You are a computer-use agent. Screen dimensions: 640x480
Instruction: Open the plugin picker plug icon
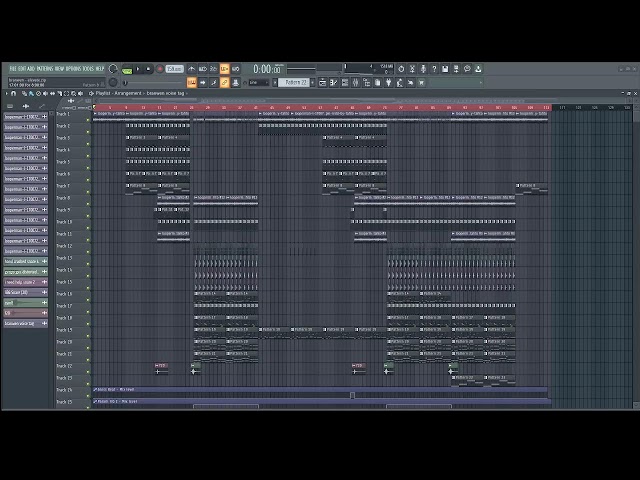pos(389,83)
